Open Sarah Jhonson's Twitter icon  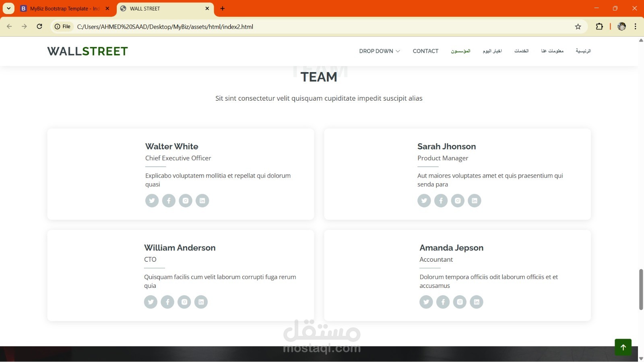424,201
